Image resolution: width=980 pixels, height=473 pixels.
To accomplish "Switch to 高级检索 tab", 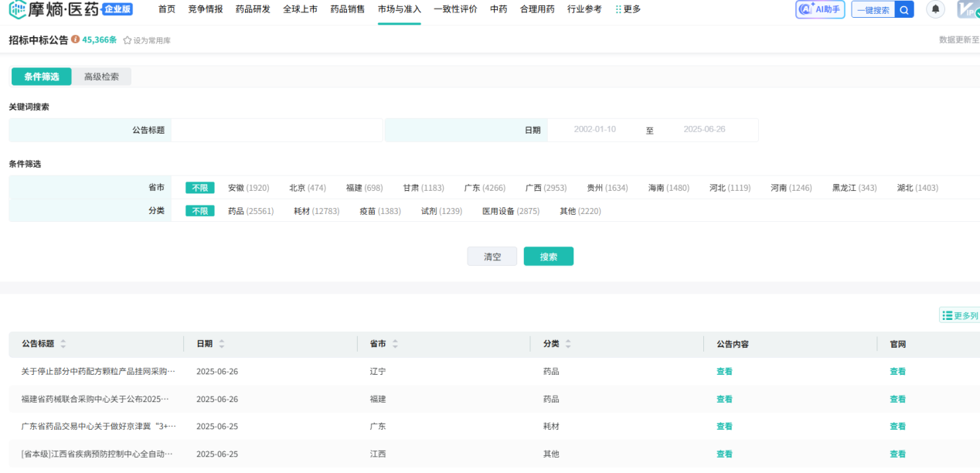I will coord(101,77).
